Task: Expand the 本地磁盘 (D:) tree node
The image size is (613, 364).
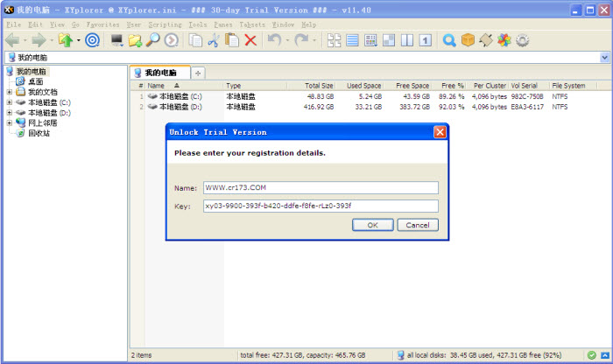Action: pos(9,113)
